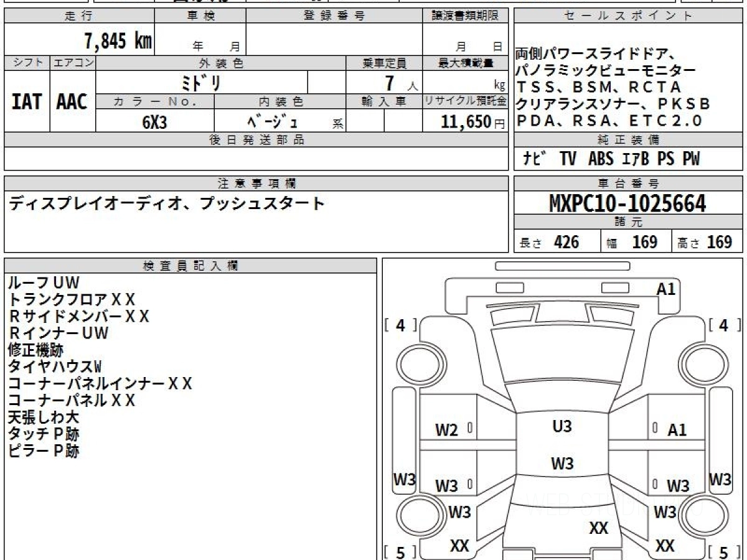Select the 走行 header cell
747x560 pixels.
click(x=78, y=16)
